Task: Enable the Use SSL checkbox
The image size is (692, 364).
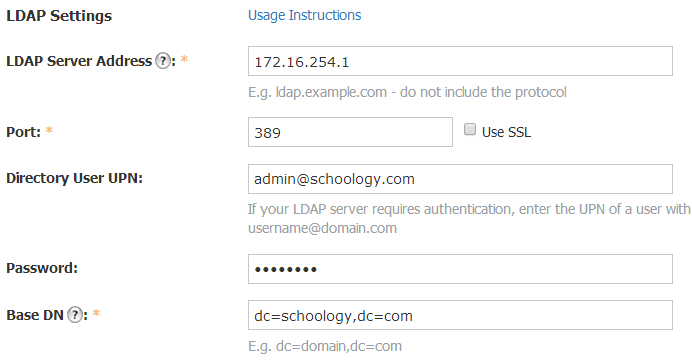Action: tap(470, 129)
